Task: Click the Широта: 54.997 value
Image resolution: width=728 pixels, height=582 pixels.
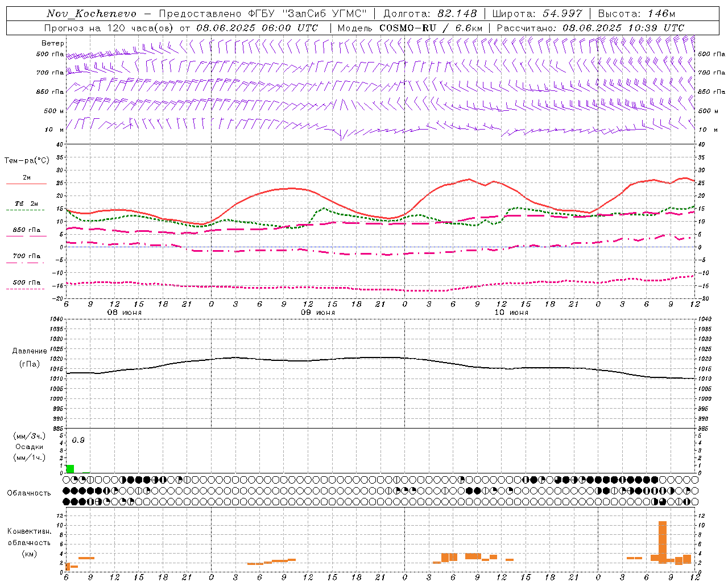Action: (x=537, y=14)
